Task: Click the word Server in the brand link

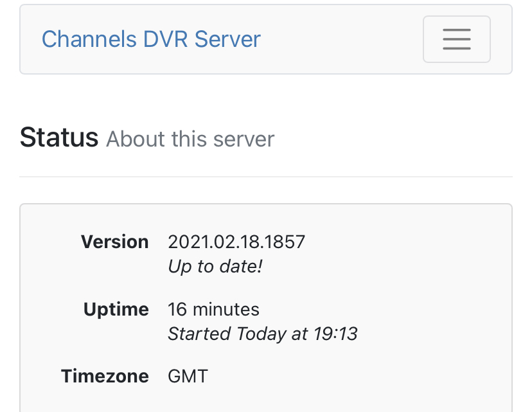Action: (227, 39)
